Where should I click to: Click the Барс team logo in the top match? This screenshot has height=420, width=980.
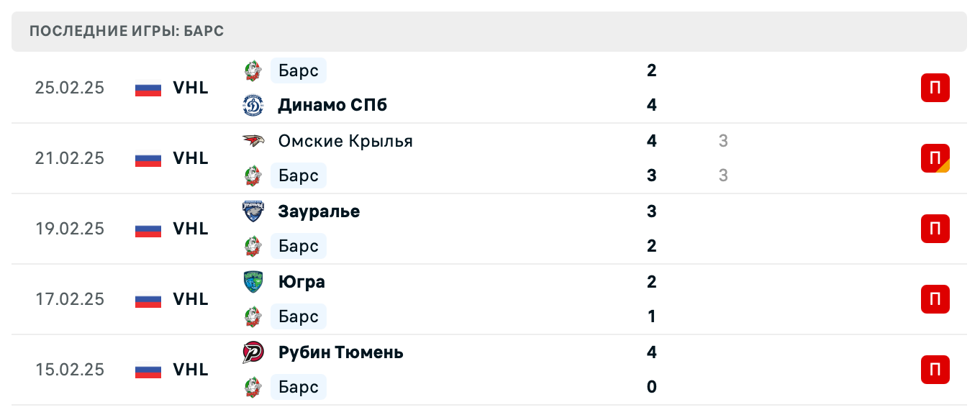point(253,70)
